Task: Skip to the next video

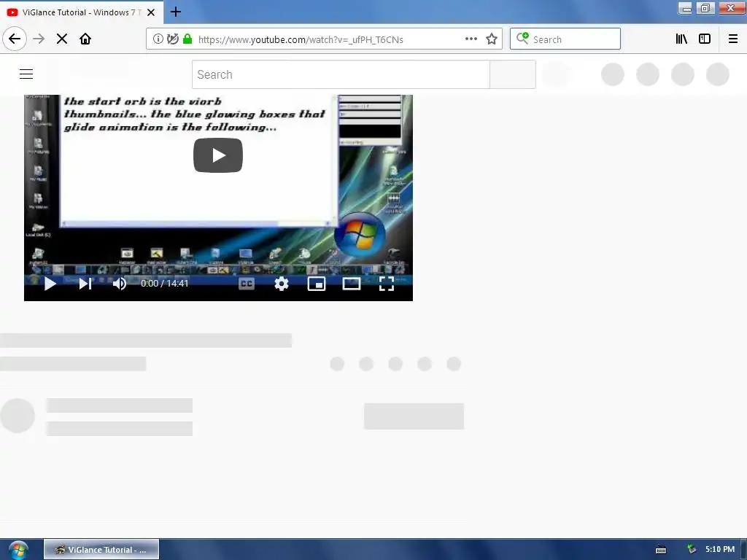Action: pyautogui.click(x=85, y=284)
